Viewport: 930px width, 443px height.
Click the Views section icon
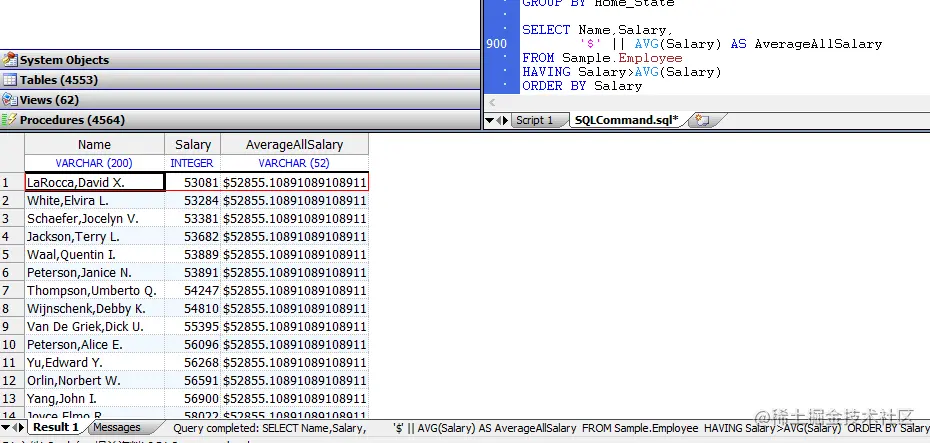pyautogui.click(x=9, y=100)
